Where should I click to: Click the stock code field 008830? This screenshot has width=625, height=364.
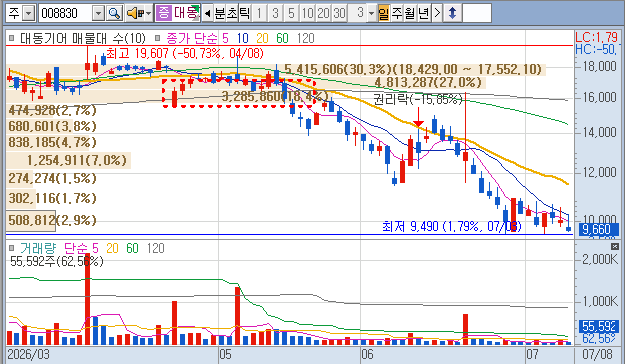point(65,13)
